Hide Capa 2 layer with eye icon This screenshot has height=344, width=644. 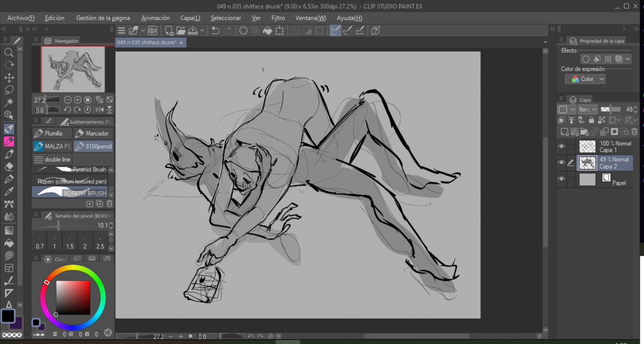point(561,163)
